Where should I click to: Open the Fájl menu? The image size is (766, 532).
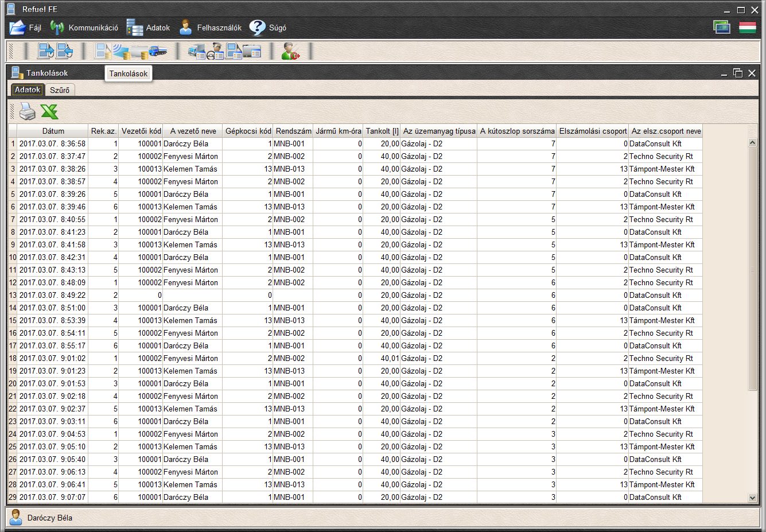[x=26, y=28]
